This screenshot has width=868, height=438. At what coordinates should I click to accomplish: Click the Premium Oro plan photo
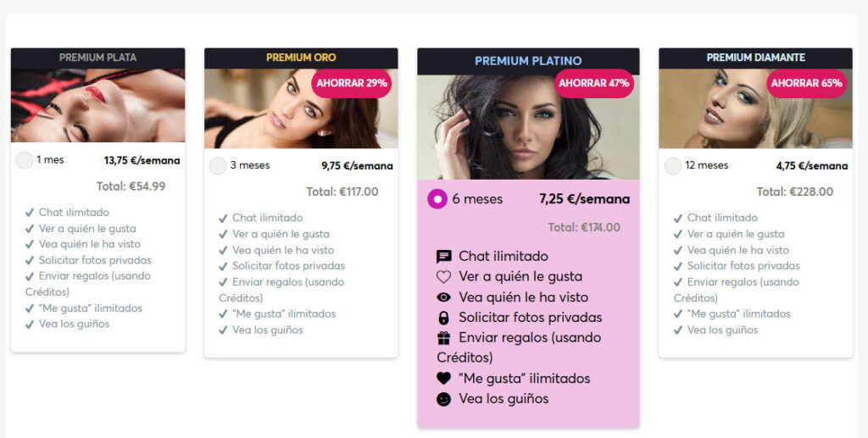301,108
